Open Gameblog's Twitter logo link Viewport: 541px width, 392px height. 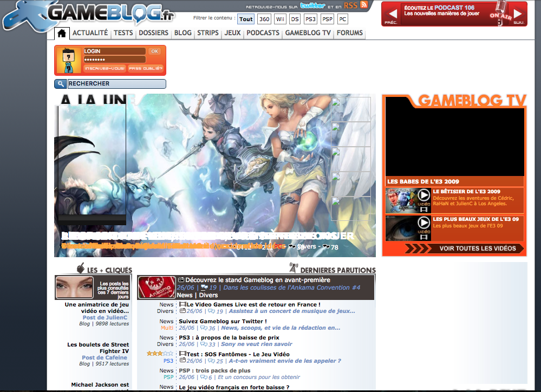(312, 5)
